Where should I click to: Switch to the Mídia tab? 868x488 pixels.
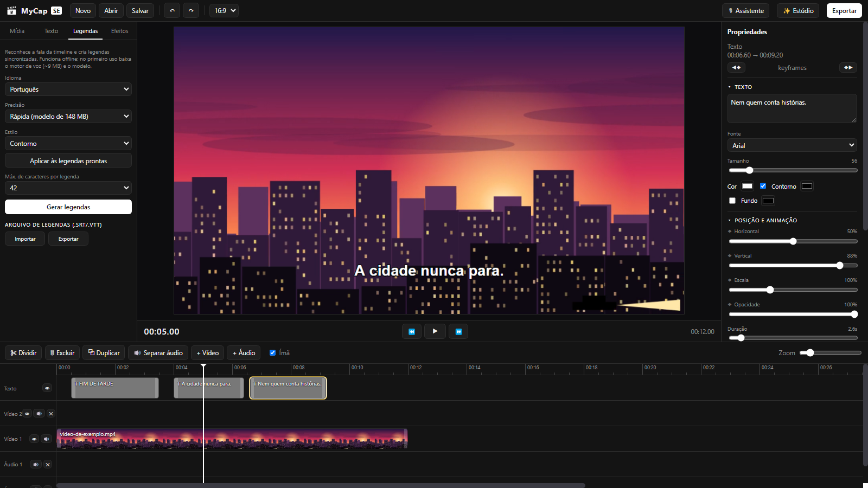coord(17,31)
